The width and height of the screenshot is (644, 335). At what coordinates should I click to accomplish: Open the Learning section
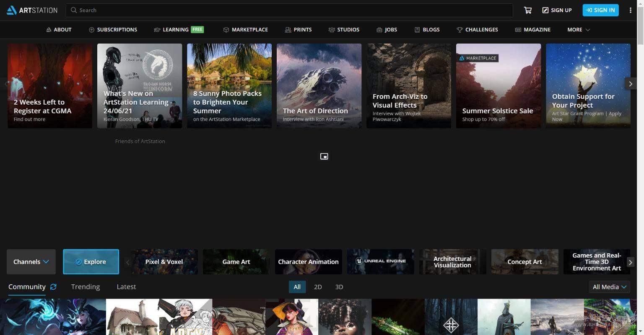(179, 30)
